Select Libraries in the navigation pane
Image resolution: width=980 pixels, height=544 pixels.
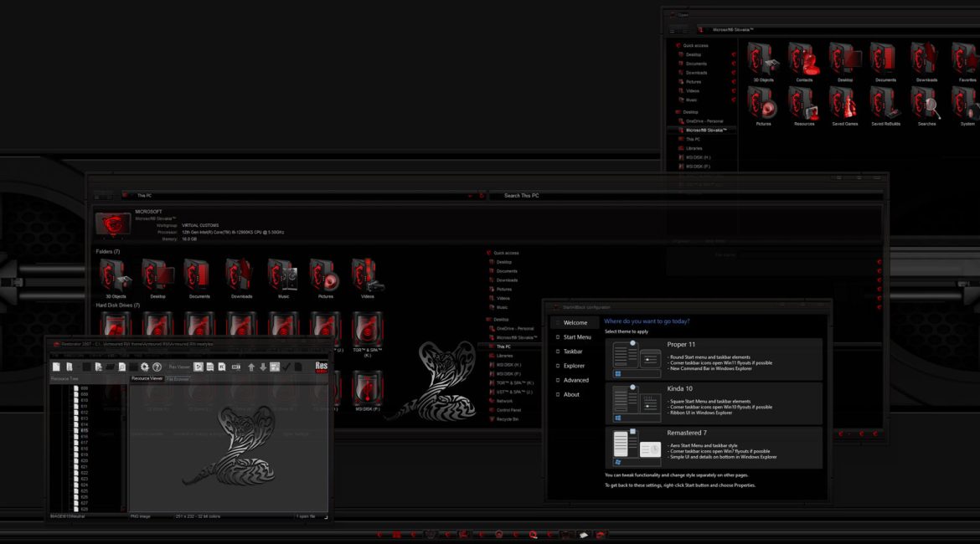point(505,356)
